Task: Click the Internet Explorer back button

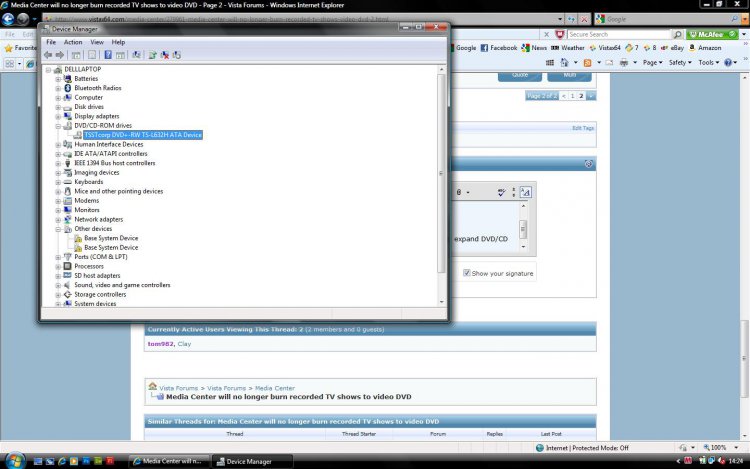Action: tap(8, 19)
